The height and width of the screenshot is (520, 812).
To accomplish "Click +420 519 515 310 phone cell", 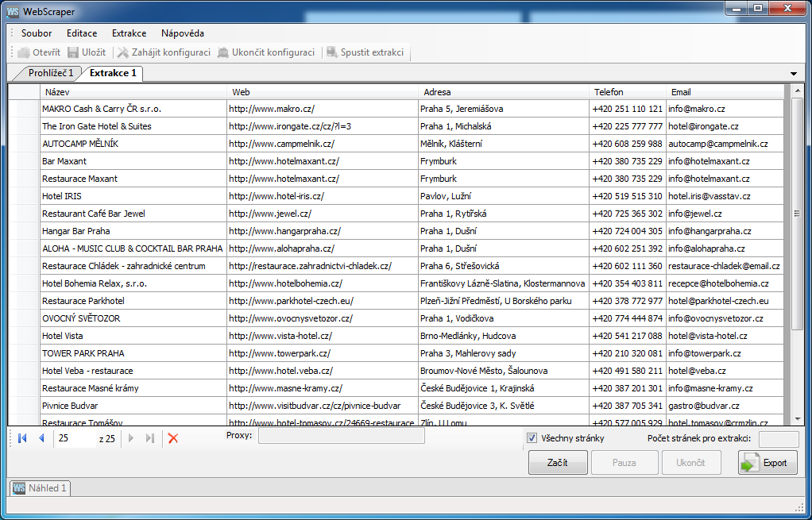I will pyautogui.click(x=627, y=196).
